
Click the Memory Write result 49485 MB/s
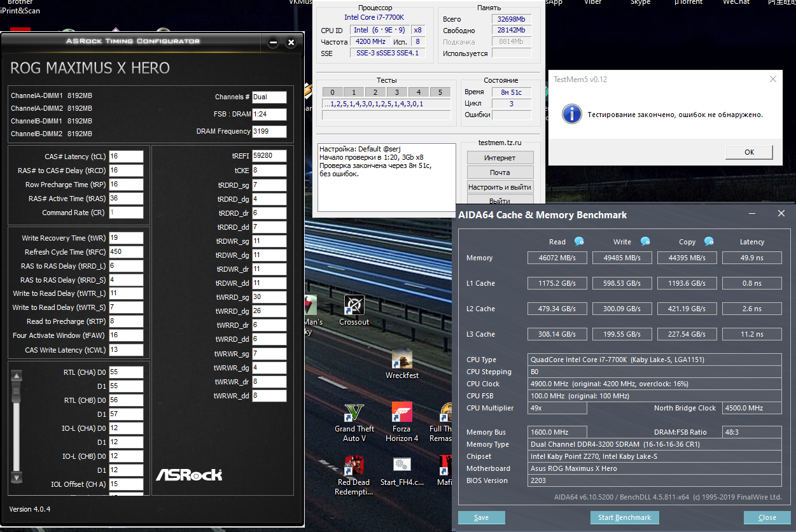point(622,258)
